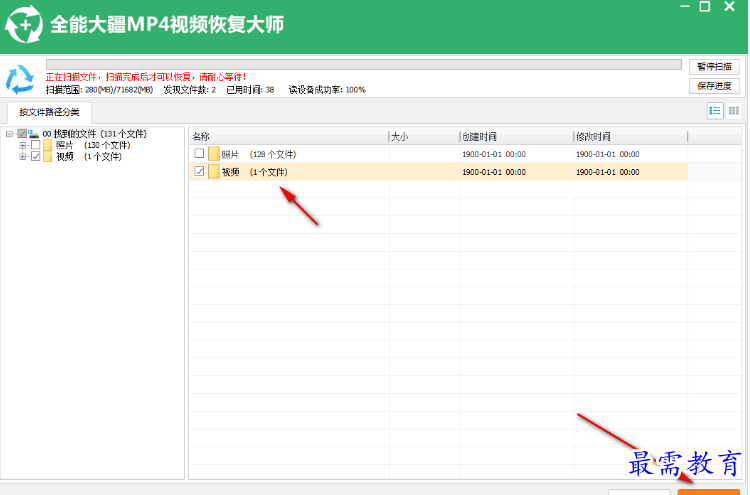Check the 照片 (130 个文件) tree checkbox
The width and height of the screenshot is (750, 495).
pyautogui.click(x=35, y=145)
